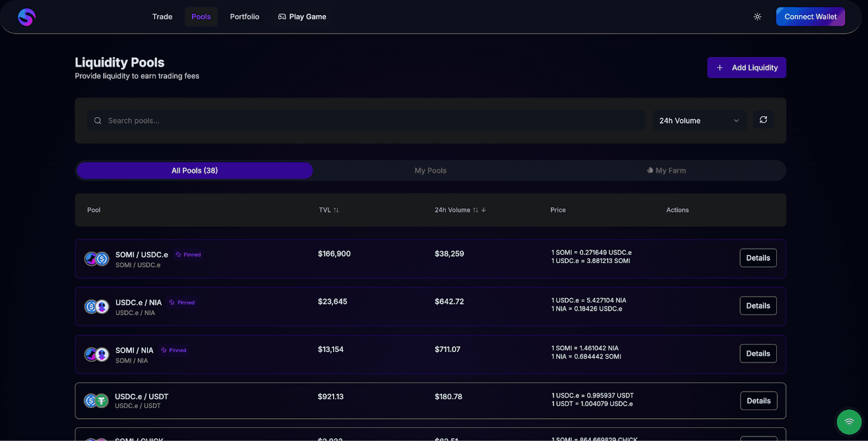Screen dimensions: 868x441
Task: Open Details for SOMI / NIA pool
Action: [x=758, y=354]
